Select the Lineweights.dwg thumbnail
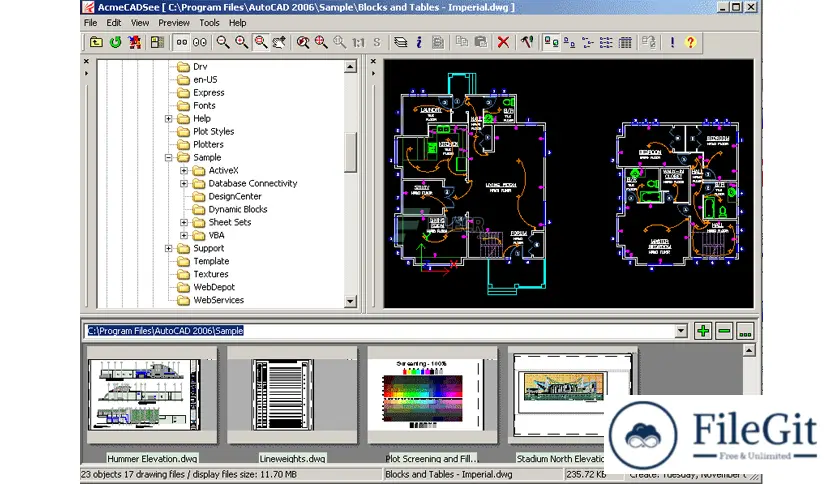 coord(292,394)
